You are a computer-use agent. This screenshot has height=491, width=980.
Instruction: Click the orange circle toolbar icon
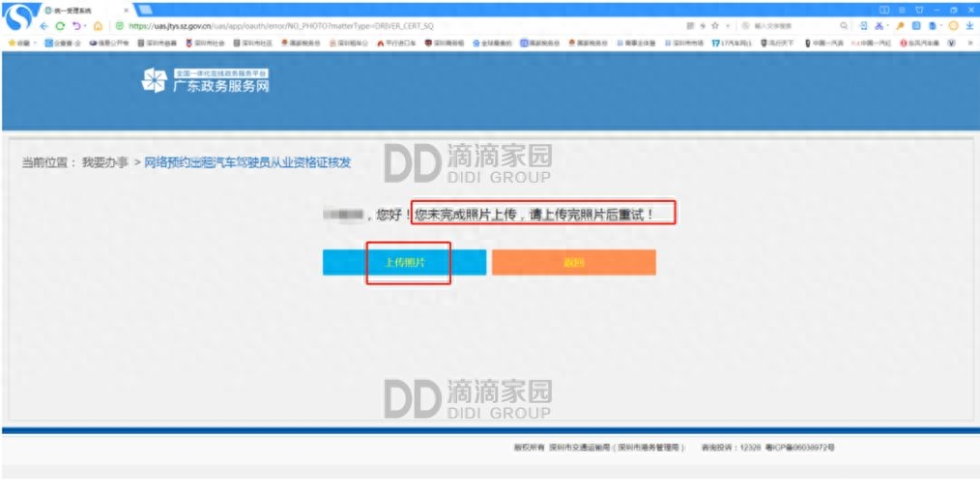[x=953, y=25]
